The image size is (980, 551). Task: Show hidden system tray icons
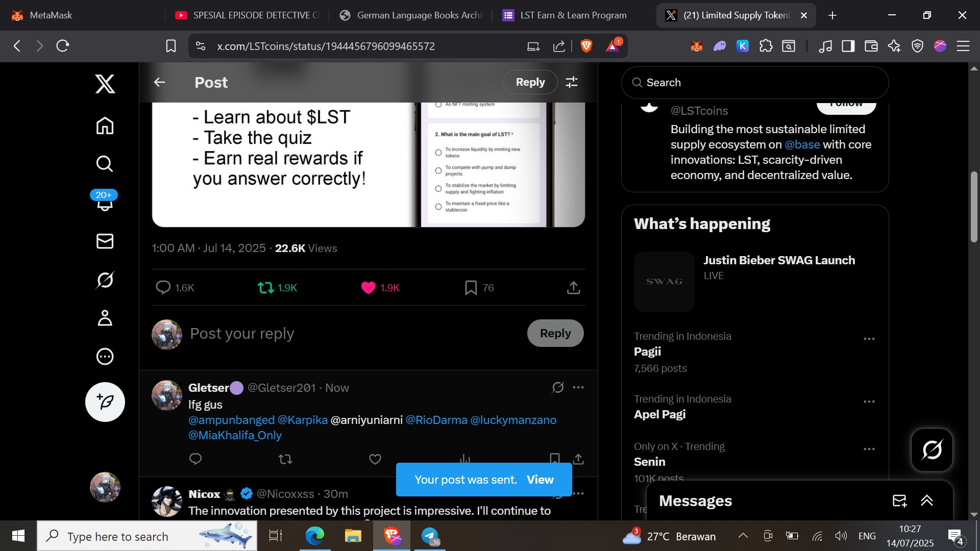743,536
